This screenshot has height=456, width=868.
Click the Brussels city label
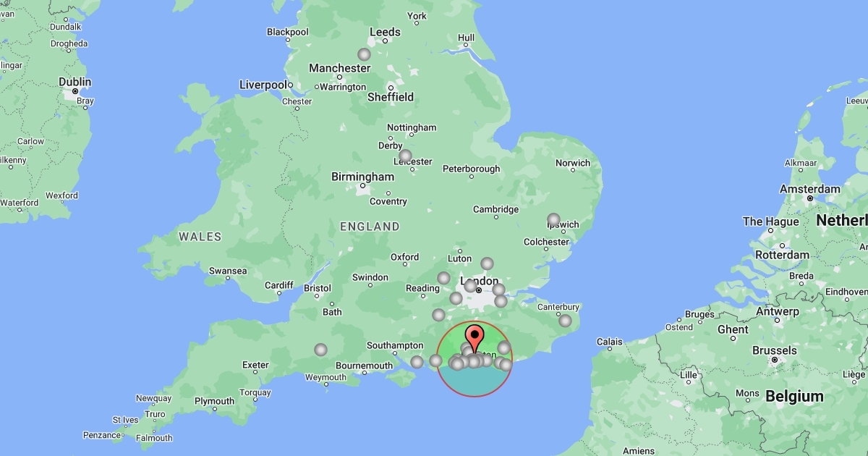[774, 350]
